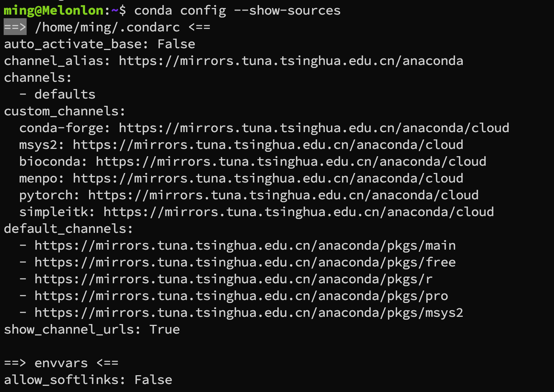
Task: Click the allow_softlinks False value
Action: [153, 380]
